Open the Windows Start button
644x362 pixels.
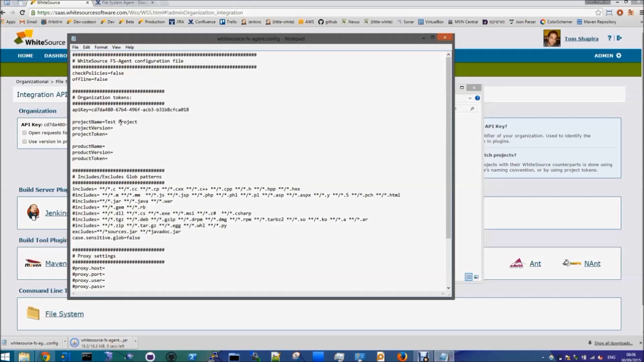[5, 357]
